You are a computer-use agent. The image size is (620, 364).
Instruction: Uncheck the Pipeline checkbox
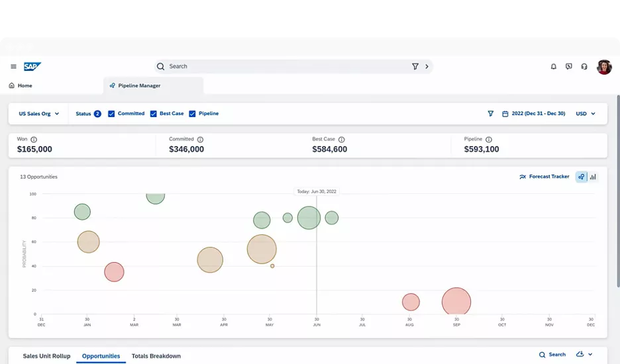pos(192,113)
